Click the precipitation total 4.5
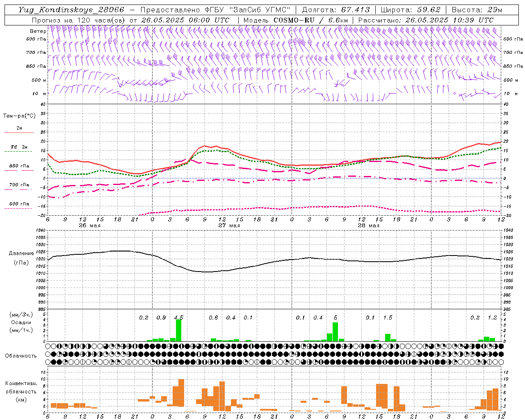This screenshot has width=525, height=420. click(x=178, y=317)
